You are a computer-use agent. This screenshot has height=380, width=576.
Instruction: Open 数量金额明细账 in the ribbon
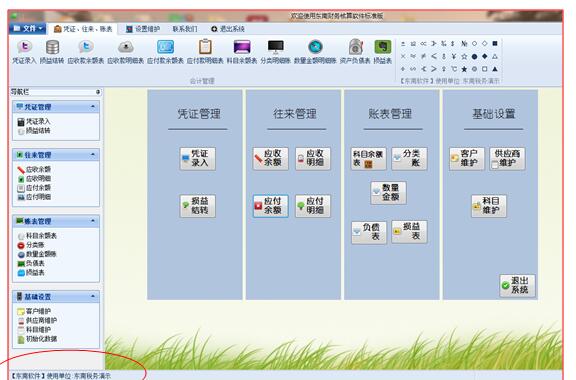click(315, 52)
